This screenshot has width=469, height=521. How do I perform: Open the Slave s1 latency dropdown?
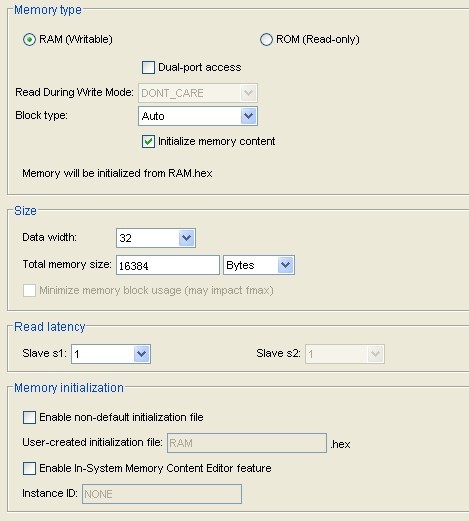(111, 354)
